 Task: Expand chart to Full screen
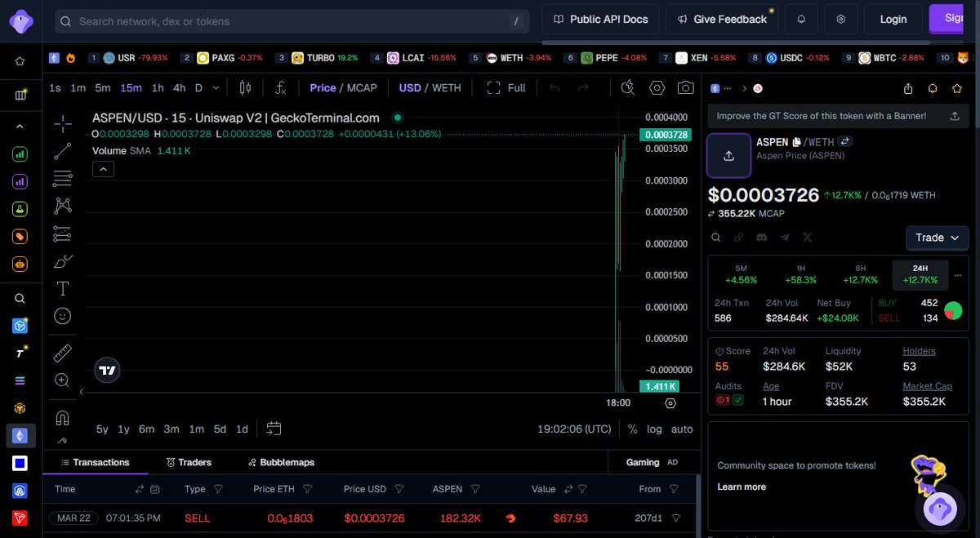(x=506, y=87)
